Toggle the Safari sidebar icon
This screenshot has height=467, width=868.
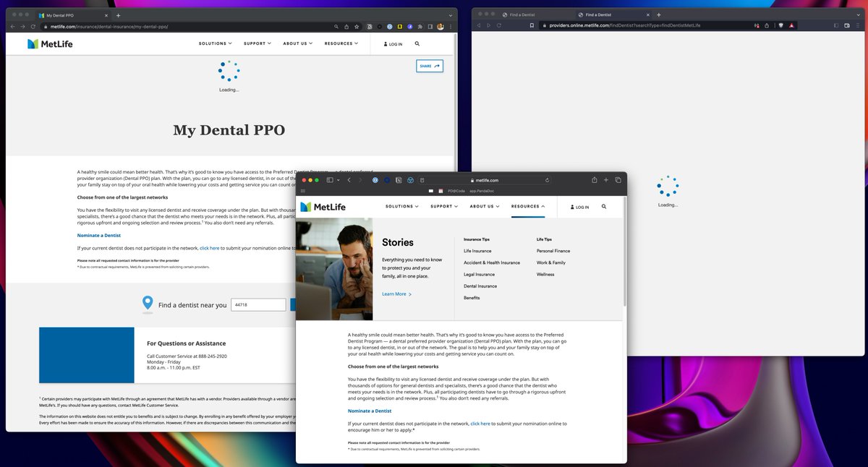[330, 180]
